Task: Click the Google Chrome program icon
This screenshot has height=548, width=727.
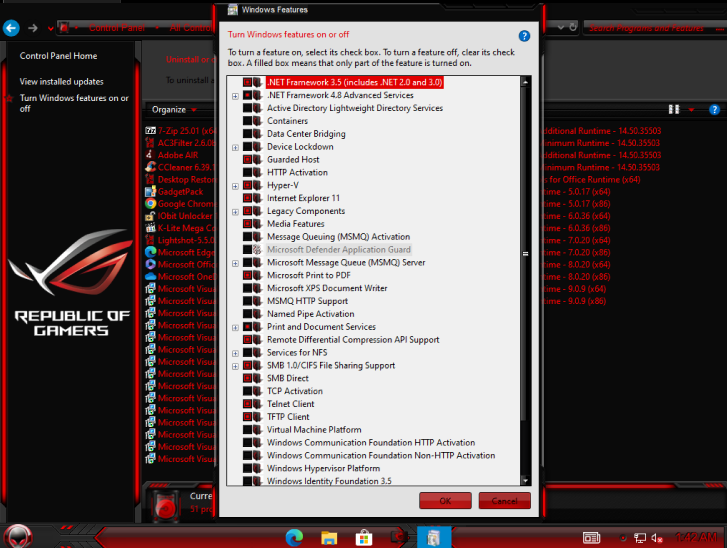Action: point(150,204)
